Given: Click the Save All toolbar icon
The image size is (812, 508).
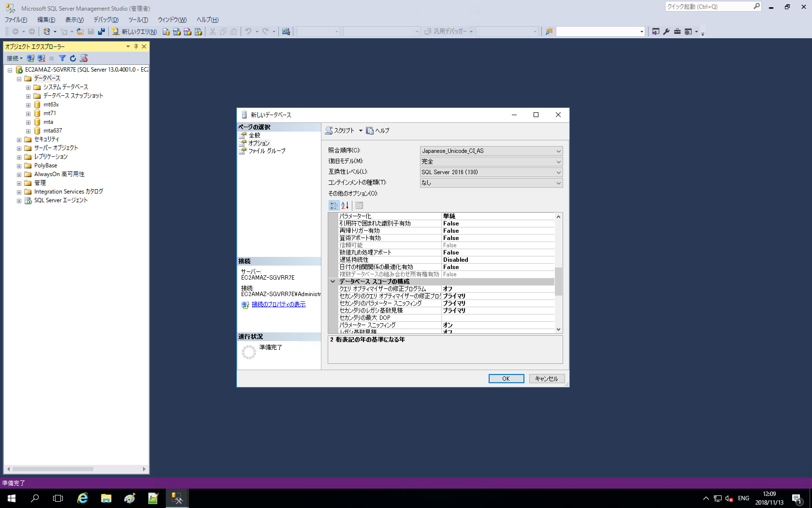Looking at the screenshot, I should [x=101, y=32].
